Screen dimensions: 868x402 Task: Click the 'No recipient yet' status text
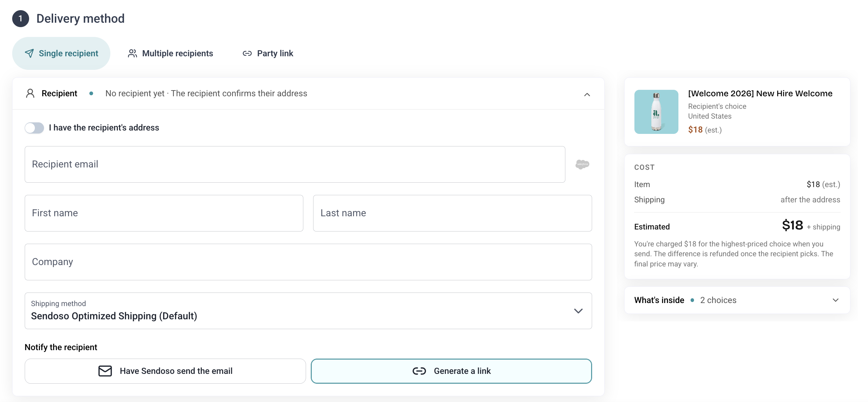(x=135, y=93)
